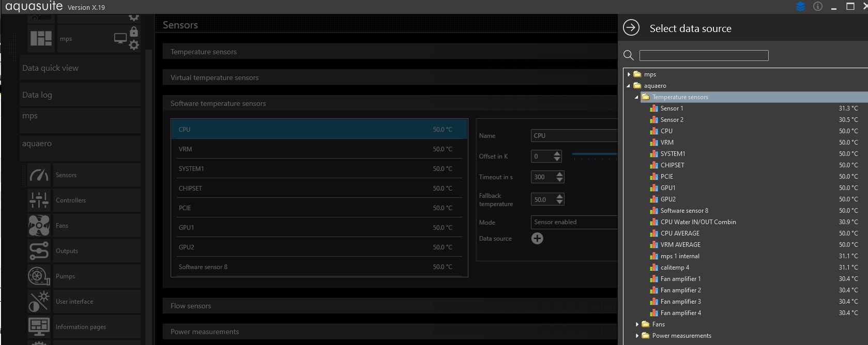Viewport: 868px width, 345px height.
Task: Increase the Offset in K value
Action: 557,153
